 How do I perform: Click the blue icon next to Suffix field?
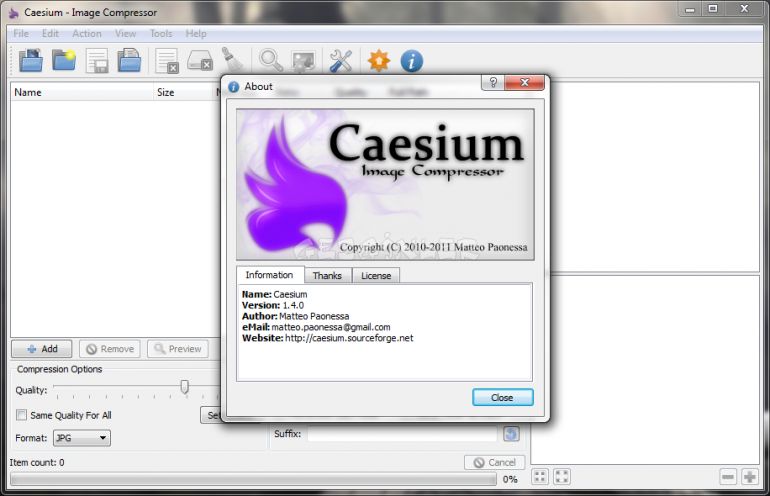[511, 434]
